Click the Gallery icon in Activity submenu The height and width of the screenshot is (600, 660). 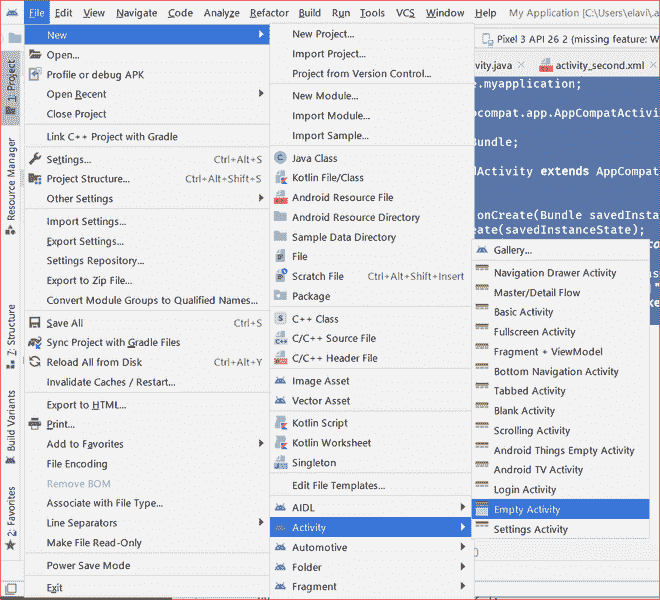(483, 250)
